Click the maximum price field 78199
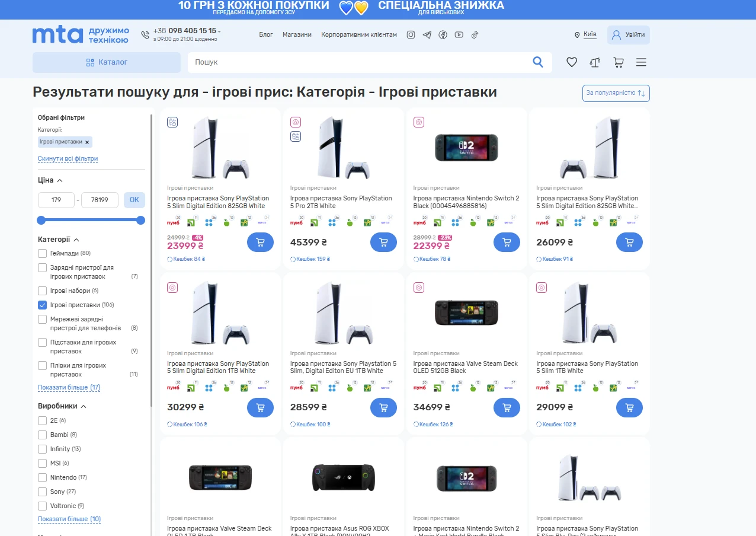Viewport: 756px width, 536px height. [x=100, y=200]
